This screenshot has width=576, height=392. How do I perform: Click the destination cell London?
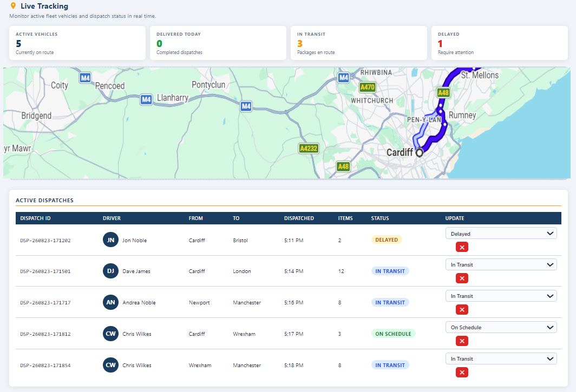click(x=241, y=271)
